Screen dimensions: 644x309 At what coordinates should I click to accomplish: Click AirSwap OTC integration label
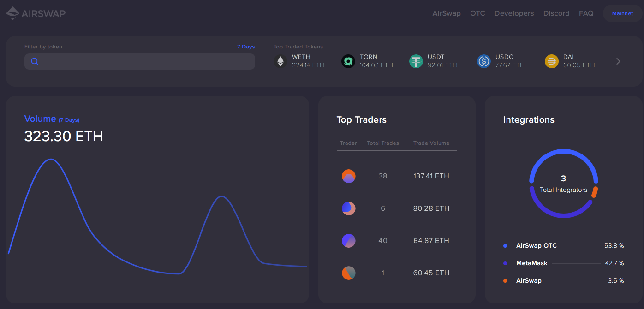(x=537, y=246)
